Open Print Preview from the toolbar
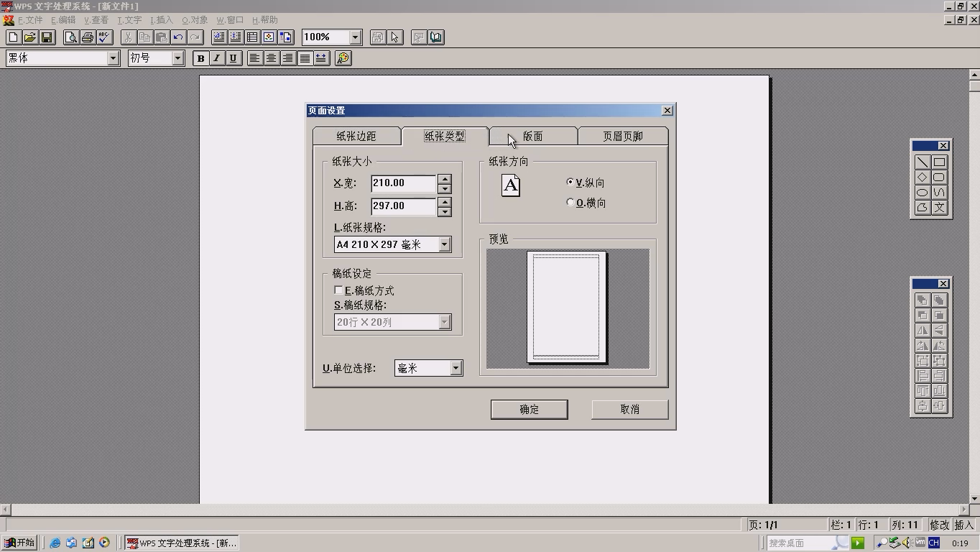Screen dimensions: 980x552 pos(71,37)
